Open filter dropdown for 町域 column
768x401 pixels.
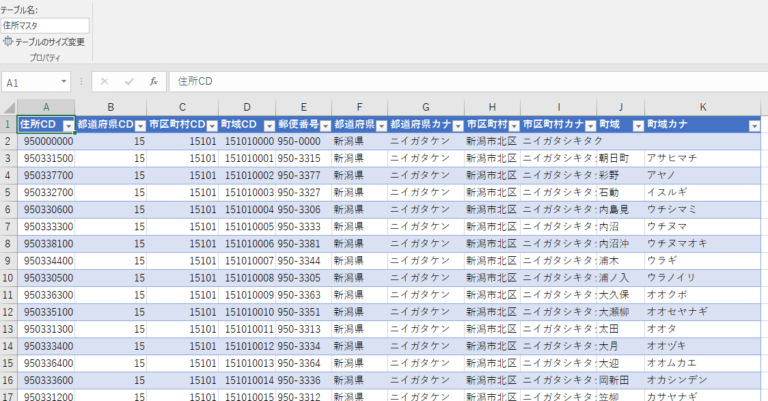point(638,126)
